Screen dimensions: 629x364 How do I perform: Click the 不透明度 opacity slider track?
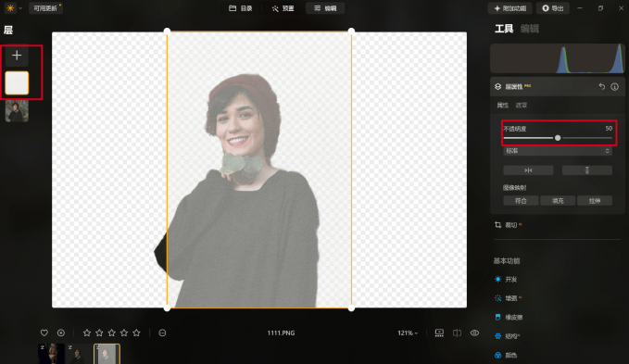click(558, 138)
